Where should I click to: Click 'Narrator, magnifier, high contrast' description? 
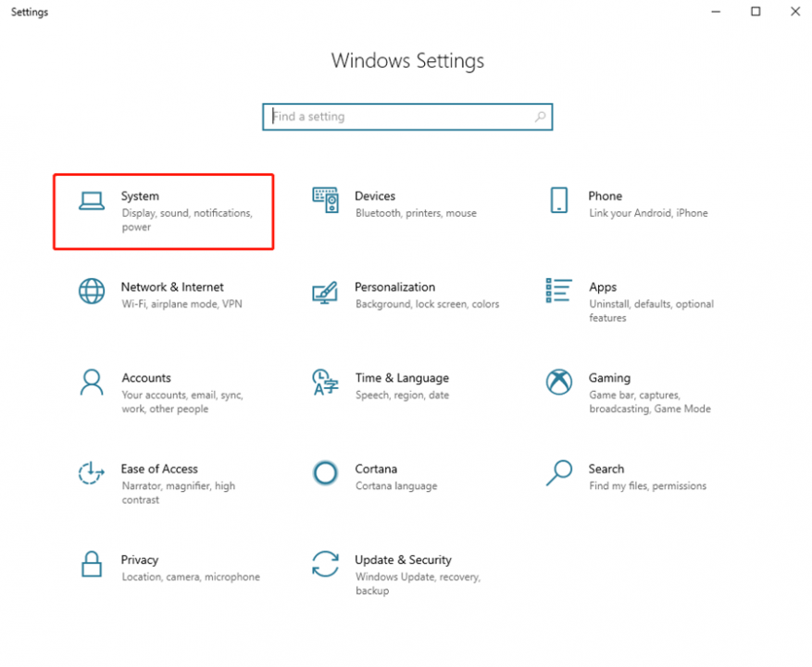click(178, 493)
